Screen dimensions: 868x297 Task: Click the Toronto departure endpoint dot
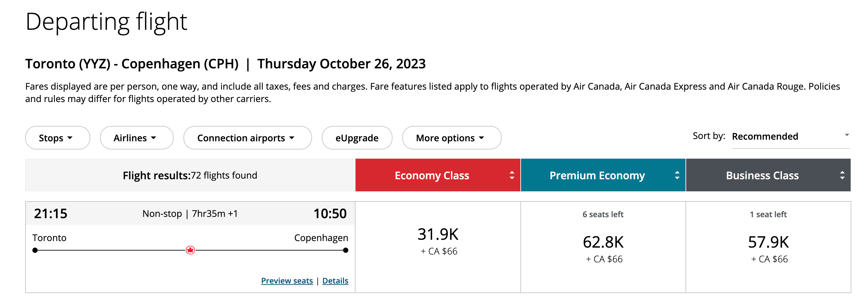35,250
